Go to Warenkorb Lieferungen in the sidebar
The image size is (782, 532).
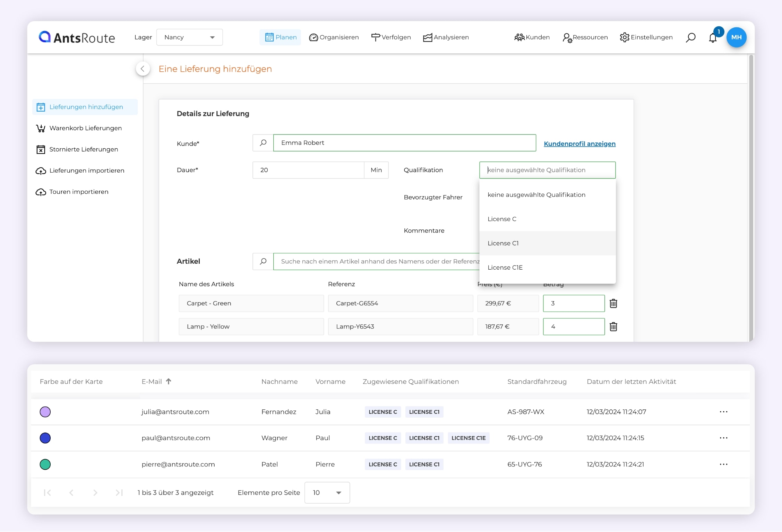click(85, 128)
